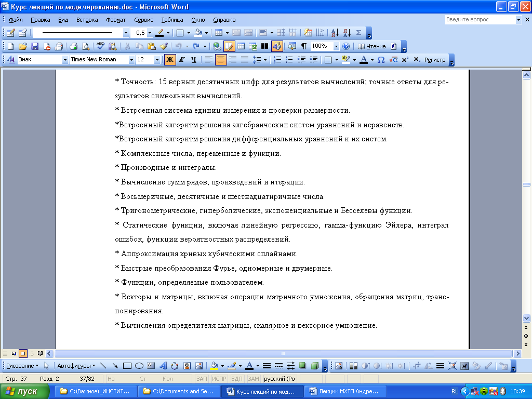This screenshot has width=532, height=399.
Task: Switch to C:\Важное\_ИНСТИТ taskbar folder
Action: tap(96, 391)
